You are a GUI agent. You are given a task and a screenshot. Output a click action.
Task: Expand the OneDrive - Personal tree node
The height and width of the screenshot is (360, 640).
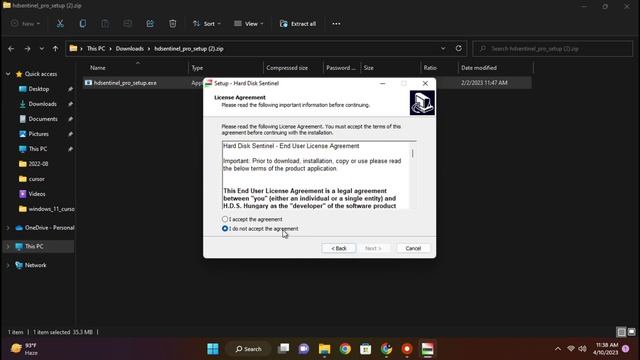pyautogui.click(x=7, y=228)
